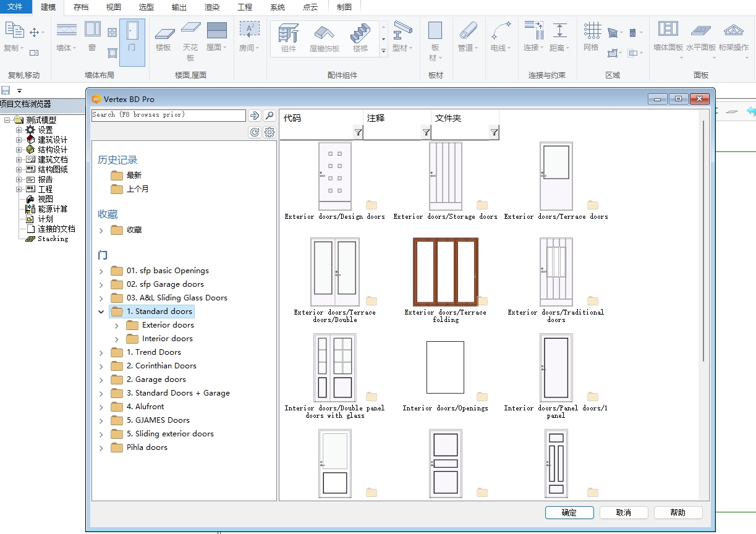Image resolution: width=756 pixels, height=534 pixels.
Task: Select the 屋檐饰板 eaves trim tool
Action: (325, 38)
